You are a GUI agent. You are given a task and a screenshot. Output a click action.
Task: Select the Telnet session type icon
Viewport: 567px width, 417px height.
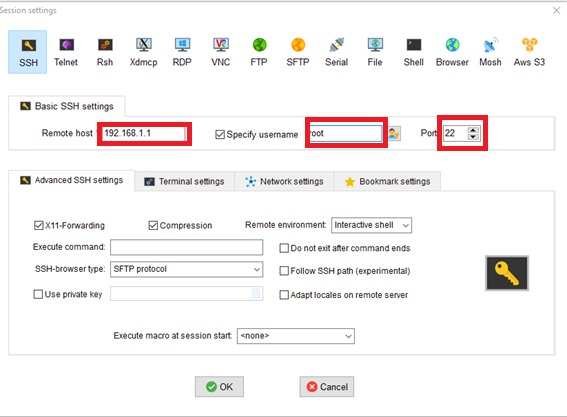(66, 52)
